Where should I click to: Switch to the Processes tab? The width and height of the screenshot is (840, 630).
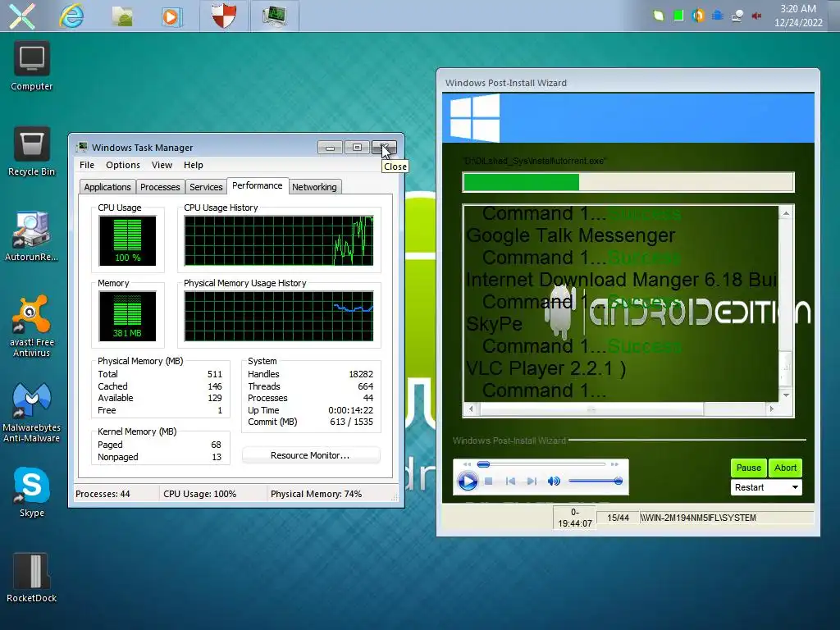(x=160, y=187)
